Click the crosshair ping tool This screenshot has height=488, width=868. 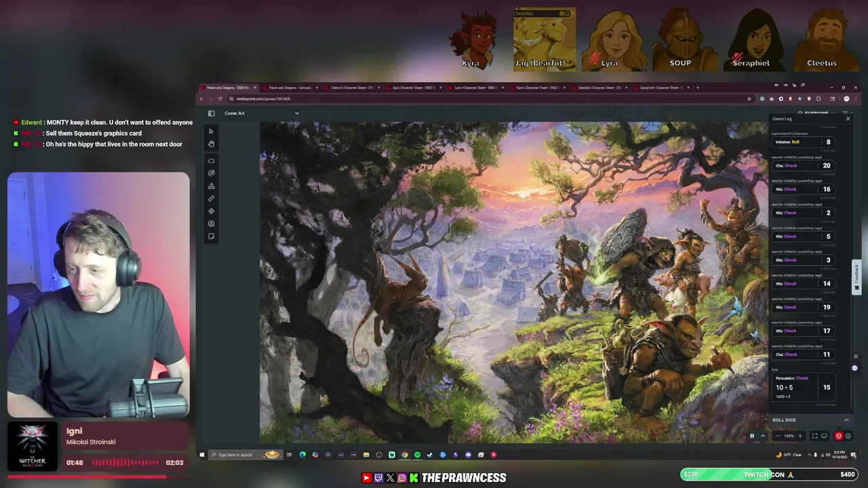[x=211, y=211]
